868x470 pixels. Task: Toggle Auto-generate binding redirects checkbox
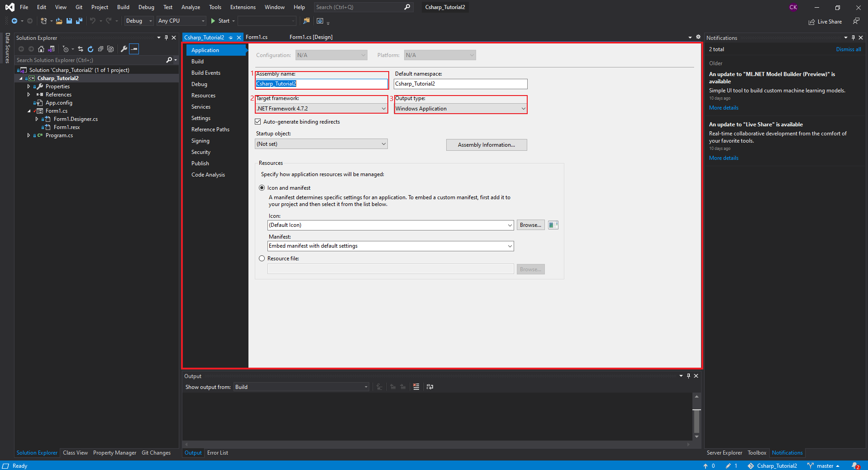pyautogui.click(x=258, y=122)
